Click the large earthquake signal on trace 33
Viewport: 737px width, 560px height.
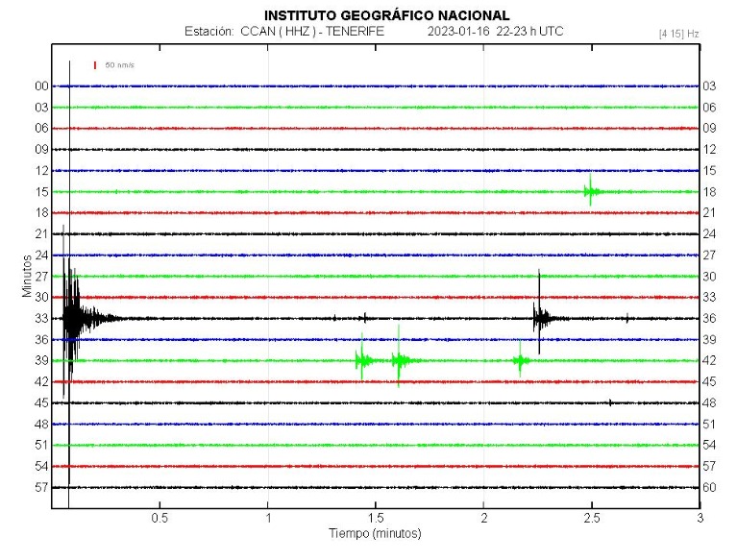75,317
